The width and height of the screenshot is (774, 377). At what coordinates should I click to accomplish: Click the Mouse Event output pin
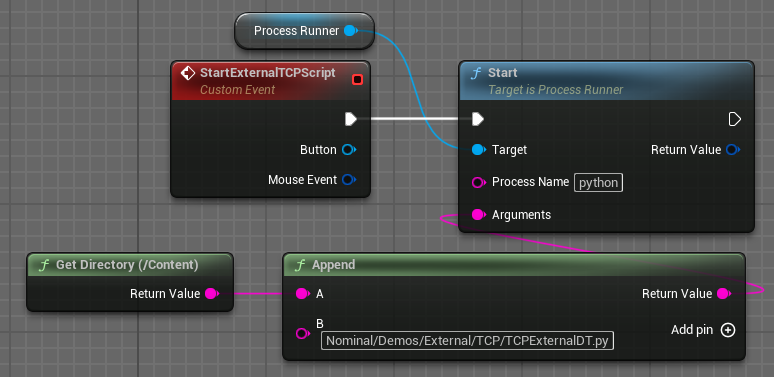[x=349, y=180]
